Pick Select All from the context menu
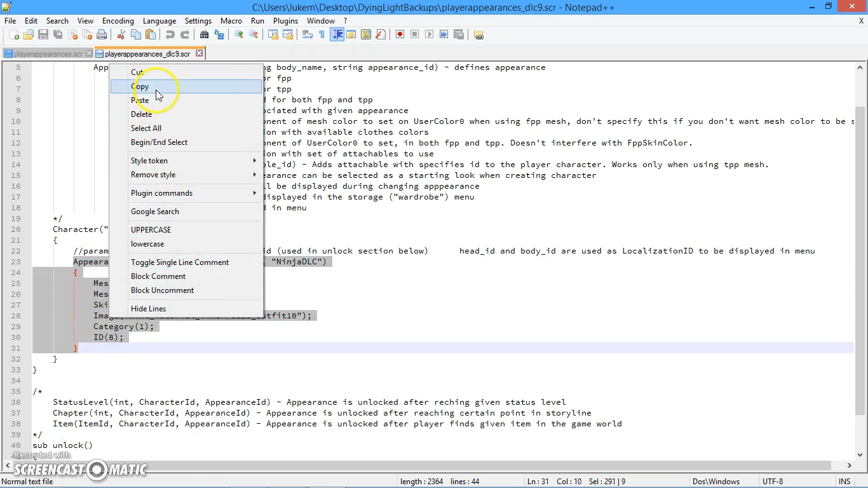This screenshot has width=868, height=488. coord(186,128)
